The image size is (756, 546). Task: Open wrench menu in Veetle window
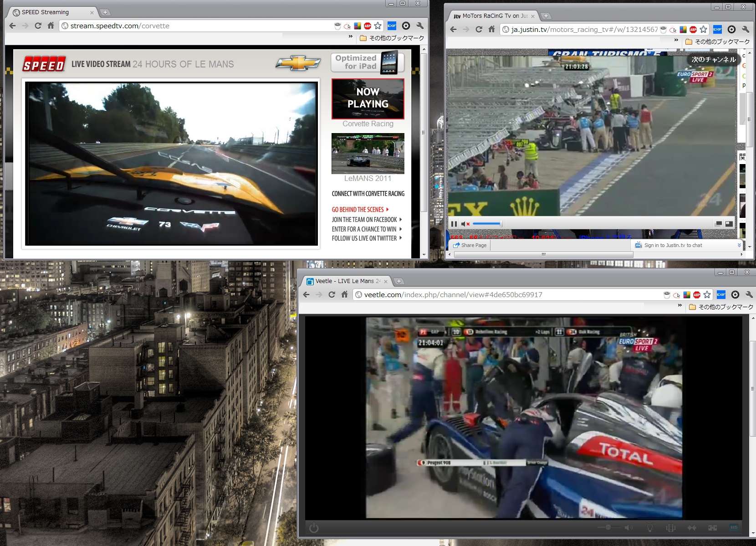click(749, 295)
